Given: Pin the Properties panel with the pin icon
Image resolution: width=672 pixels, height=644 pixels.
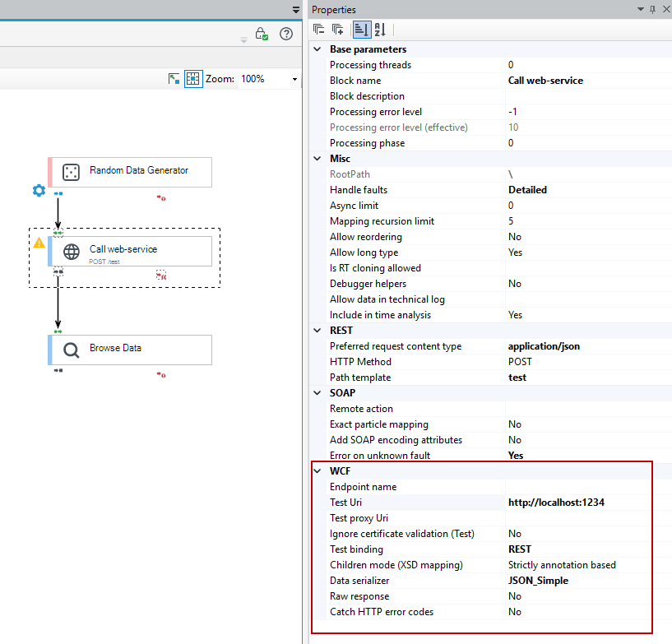Looking at the screenshot, I should click(x=653, y=9).
